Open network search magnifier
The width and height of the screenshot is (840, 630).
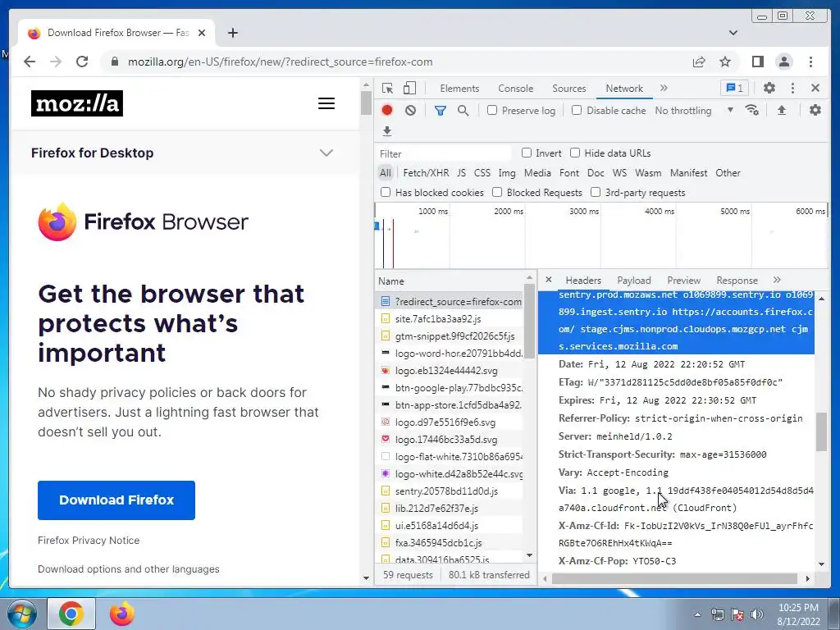coord(463,111)
